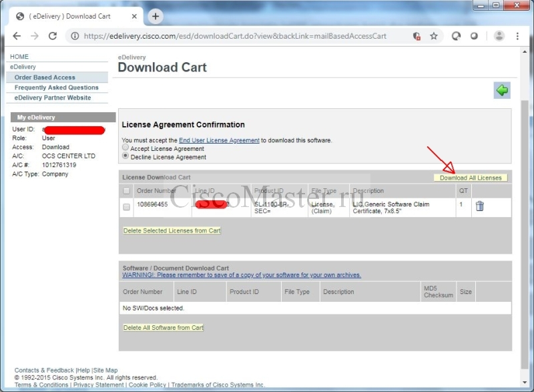Open the Contacts & Feedback footer link
Screen dimensions: 534x392
pos(44,370)
